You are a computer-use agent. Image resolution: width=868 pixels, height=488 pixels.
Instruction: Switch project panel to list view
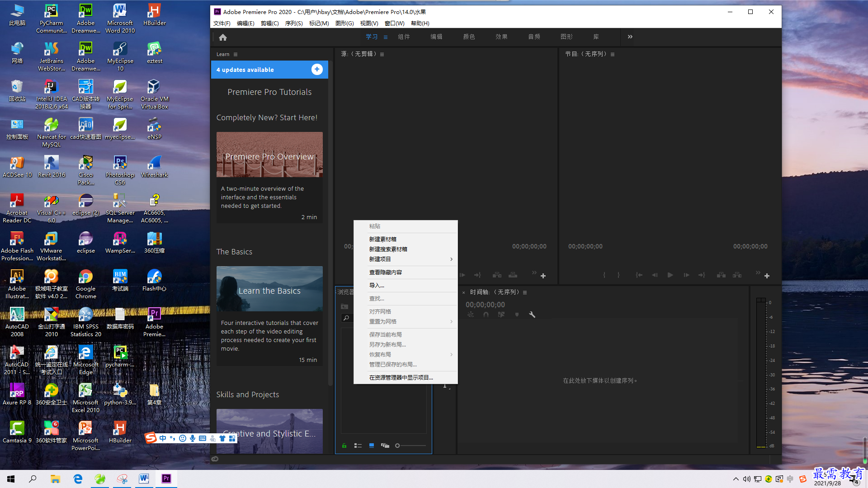tap(358, 446)
